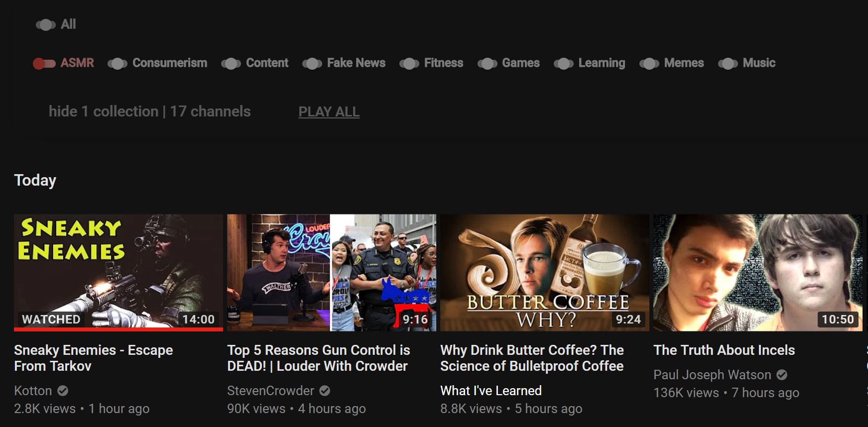868x427 pixels.
Task: Click title 'Sneaky Enemies - Escape From Tarkov'
Action: (x=94, y=358)
